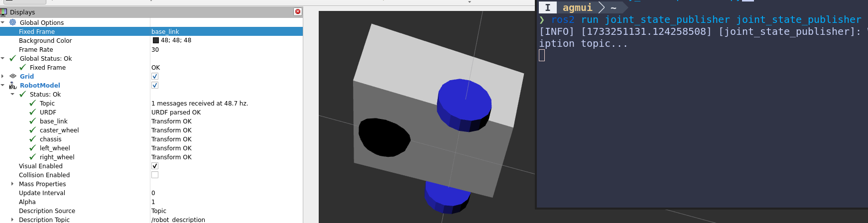This screenshot has height=223, width=868.
Task: Toggle the Visual Enabled checkbox
Action: pyautogui.click(x=155, y=166)
